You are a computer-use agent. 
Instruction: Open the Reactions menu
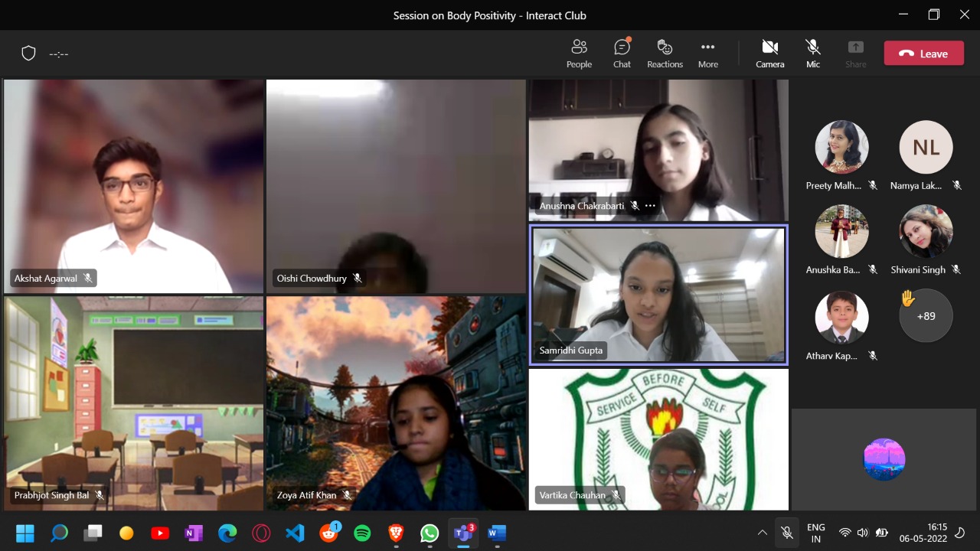(665, 54)
